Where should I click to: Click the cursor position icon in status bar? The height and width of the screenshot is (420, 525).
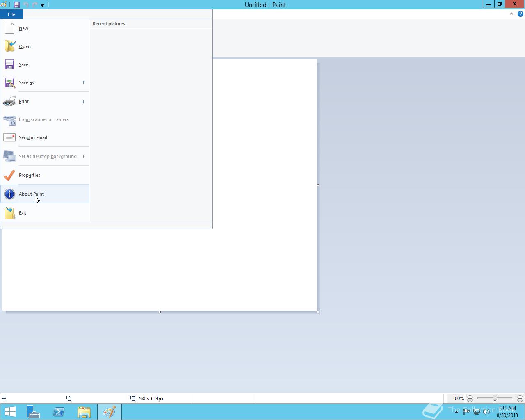(x=4, y=398)
